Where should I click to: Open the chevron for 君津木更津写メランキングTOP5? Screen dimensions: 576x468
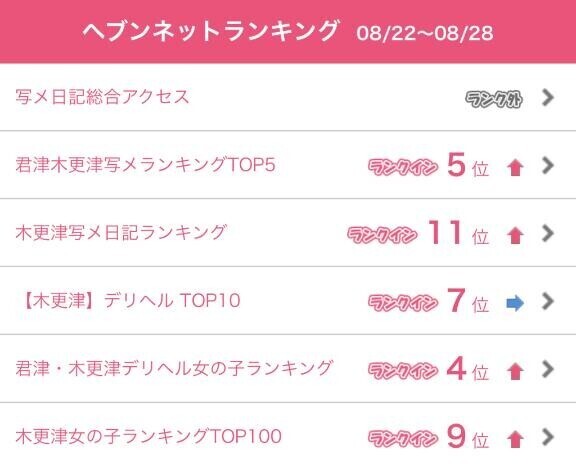(548, 165)
